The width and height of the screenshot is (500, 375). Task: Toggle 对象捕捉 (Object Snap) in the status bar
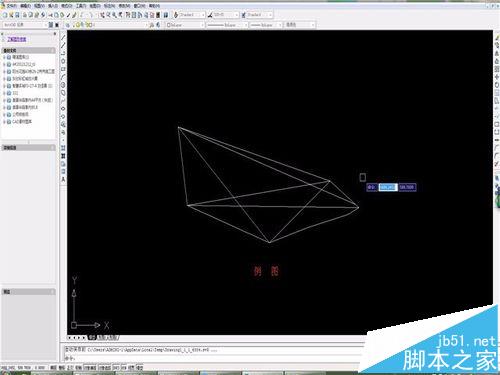[x=90, y=368]
